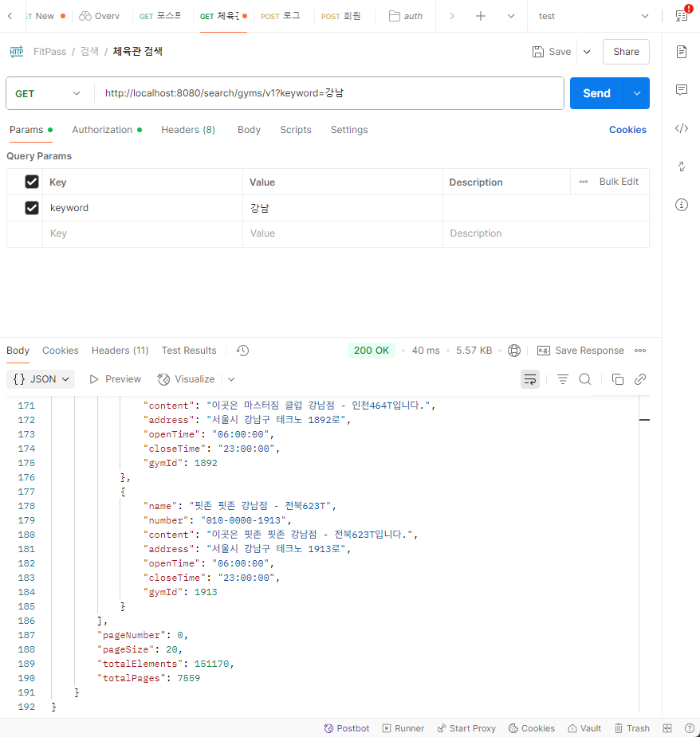Click the 200 OK status badge
This screenshot has width=700, height=737.
(372, 351)
